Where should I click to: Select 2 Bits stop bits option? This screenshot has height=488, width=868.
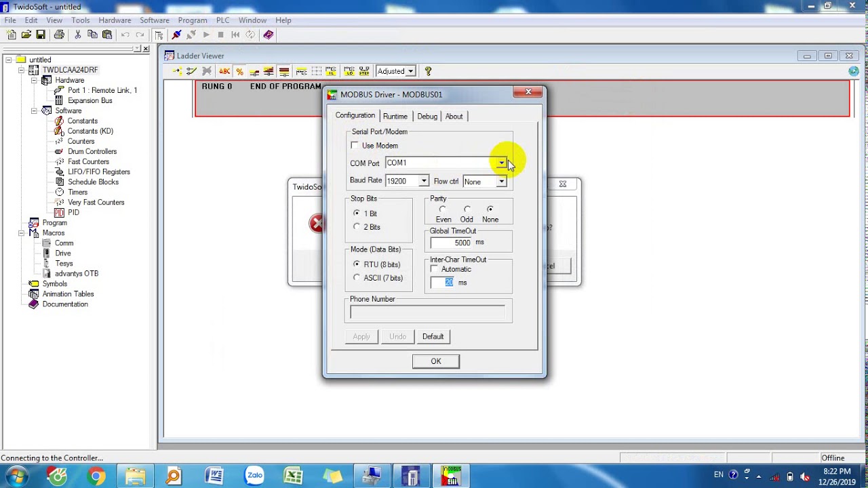click(x=357, y=227)
